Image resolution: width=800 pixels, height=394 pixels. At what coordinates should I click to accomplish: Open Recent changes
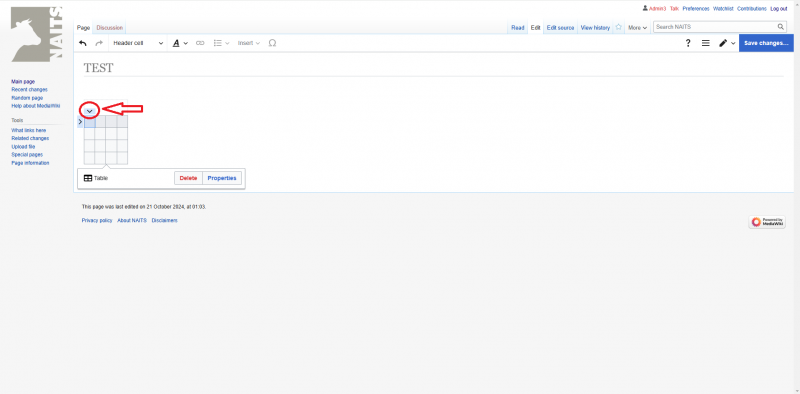pos(29,90)
